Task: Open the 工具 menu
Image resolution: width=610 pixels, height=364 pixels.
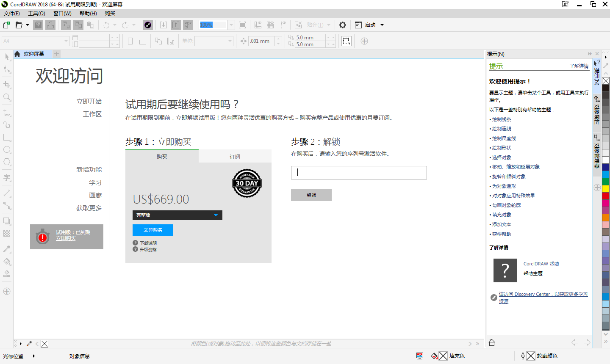Action: coord(36,14)
